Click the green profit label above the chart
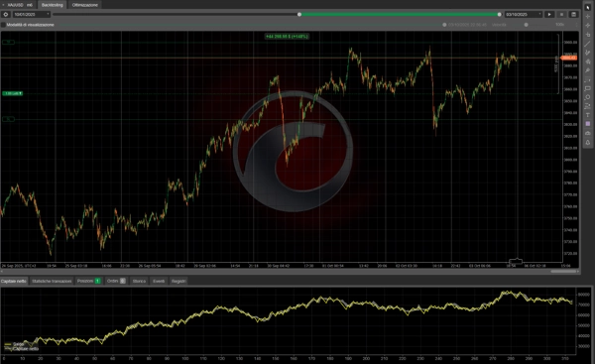The image size is (595, 364). tap(288, 37)
